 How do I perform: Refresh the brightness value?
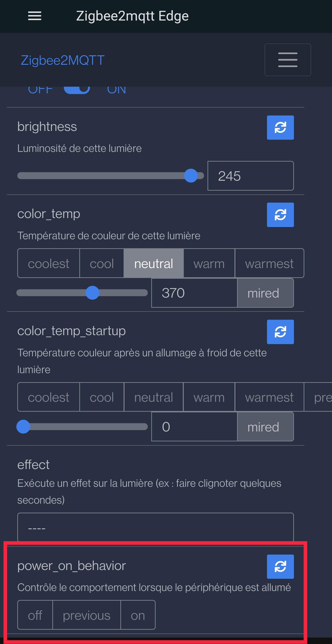pos(280,127)
